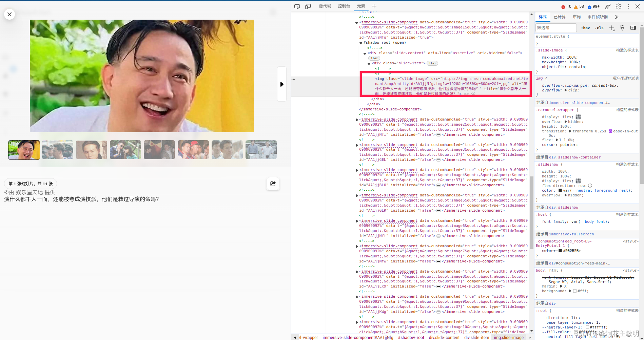
Task: Expand the immersive-slide-component AA1jjGEL node
Action: coord(357,145)
